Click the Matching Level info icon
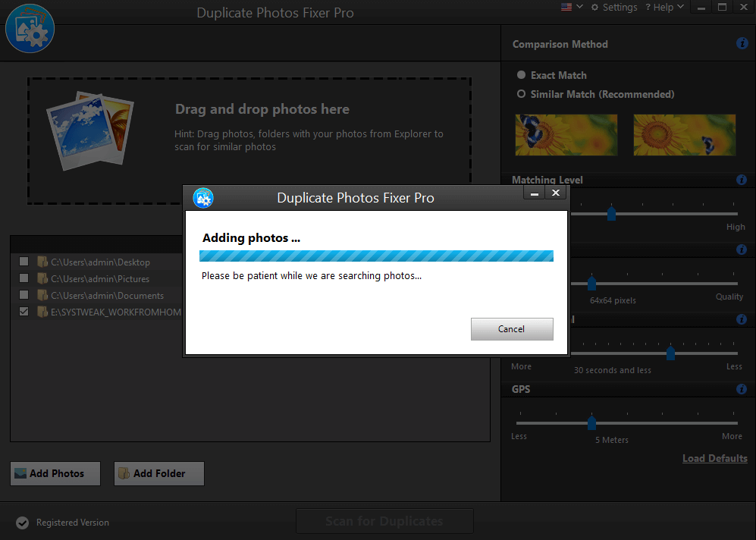This screenshot has height=540, width=756. tap(742, 180)
